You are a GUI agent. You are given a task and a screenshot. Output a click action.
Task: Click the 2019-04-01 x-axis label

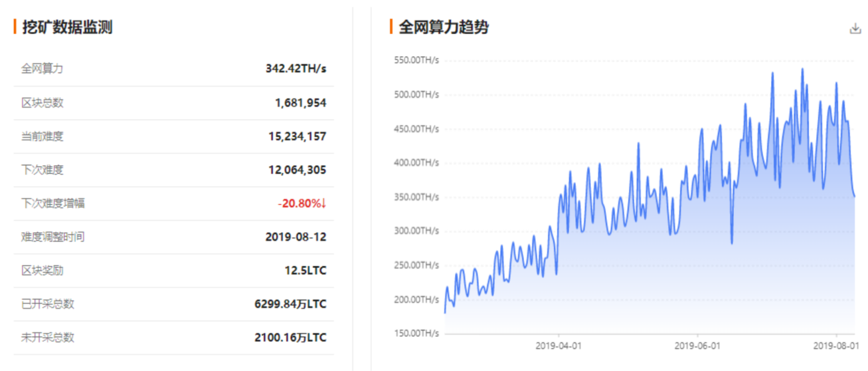[x=559, y=346]
